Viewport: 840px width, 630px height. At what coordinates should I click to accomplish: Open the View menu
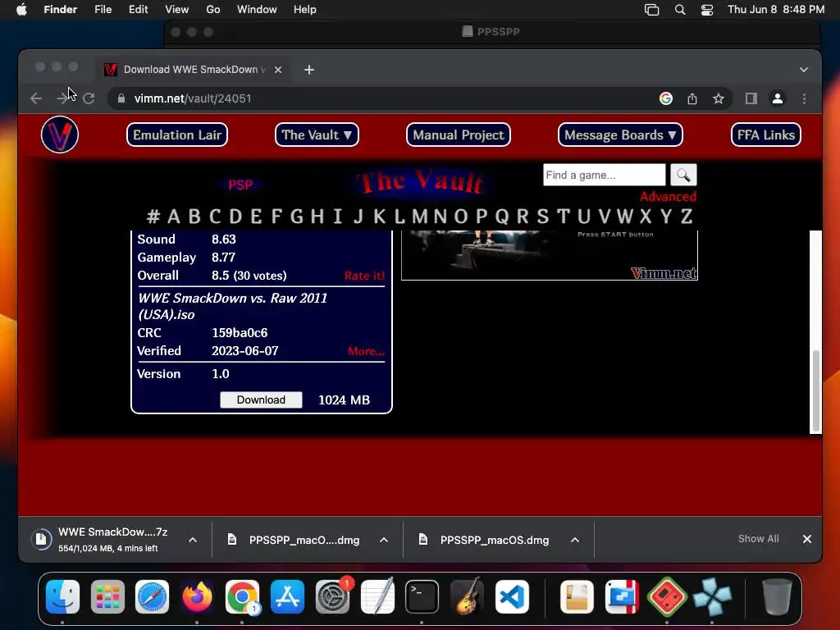(x=177, y=10)
